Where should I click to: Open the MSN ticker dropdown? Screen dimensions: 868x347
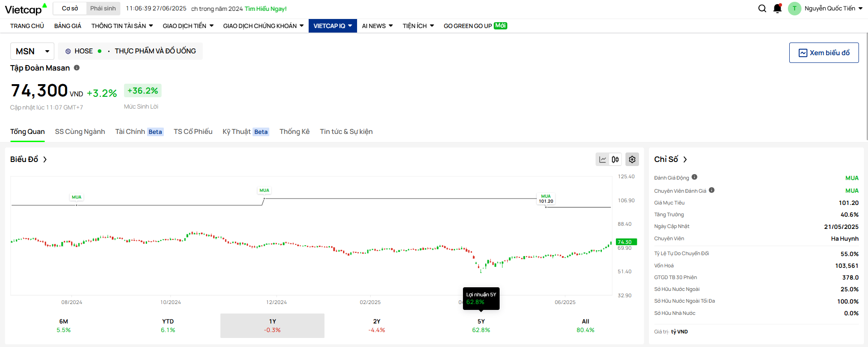click(32, 51)
